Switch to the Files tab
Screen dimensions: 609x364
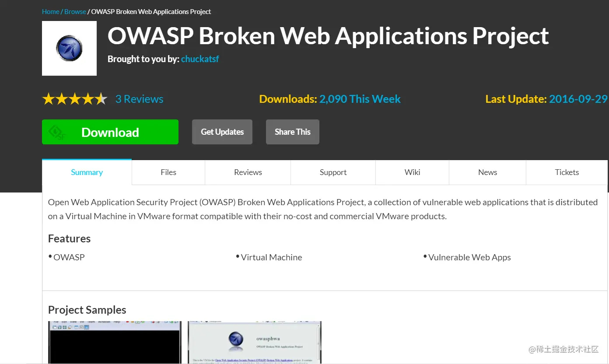point(168,172)
